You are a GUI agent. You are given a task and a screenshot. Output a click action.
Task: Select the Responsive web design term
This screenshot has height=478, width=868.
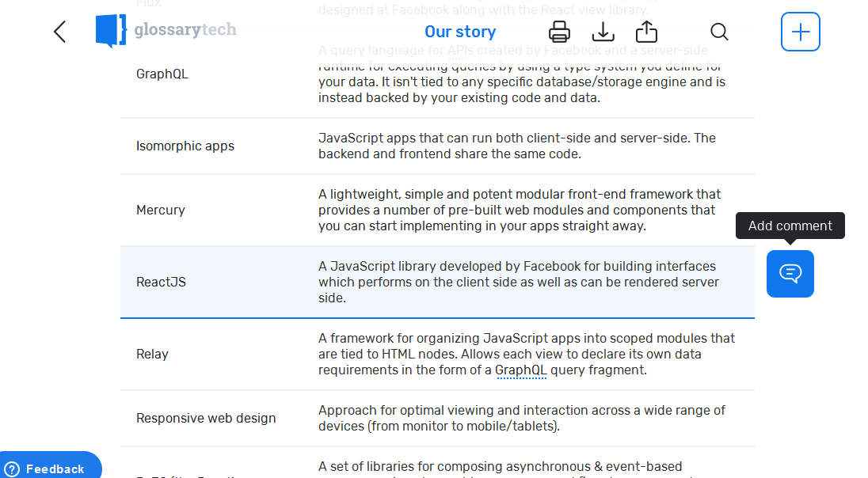click(x=206, y=418)
